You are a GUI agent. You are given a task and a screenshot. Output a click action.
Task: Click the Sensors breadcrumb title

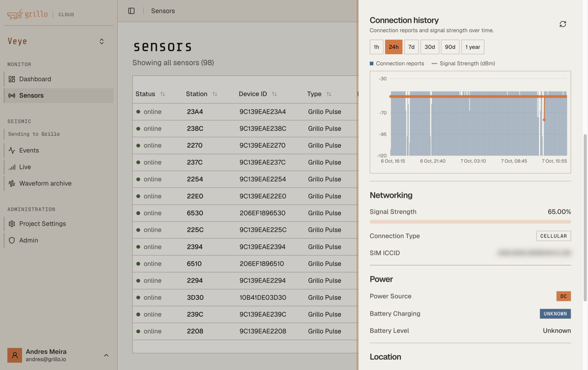point(163,11)
